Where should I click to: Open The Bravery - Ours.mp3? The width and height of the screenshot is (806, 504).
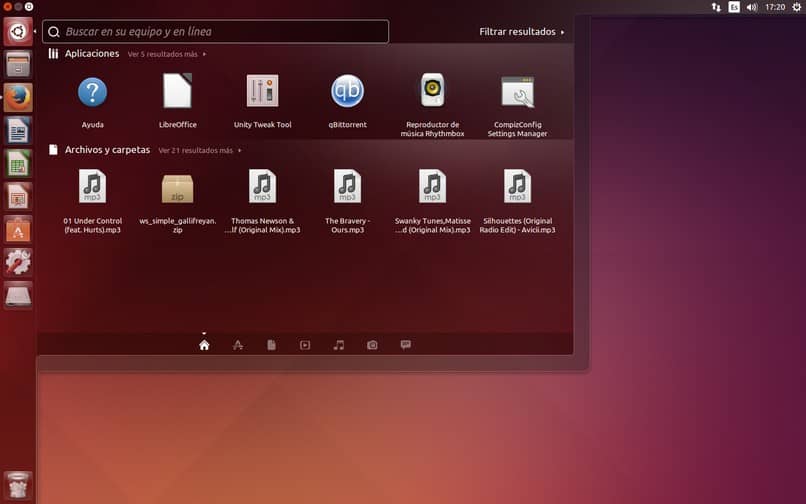coord(347,187)
